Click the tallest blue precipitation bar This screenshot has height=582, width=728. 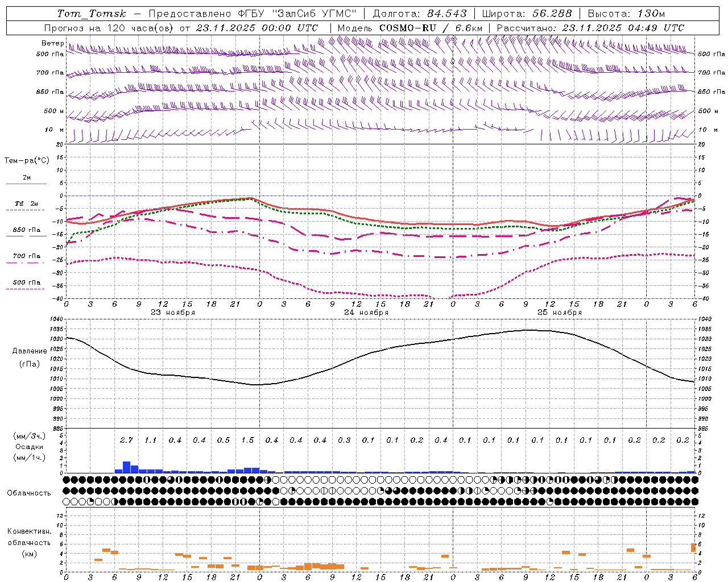[127, 467]
